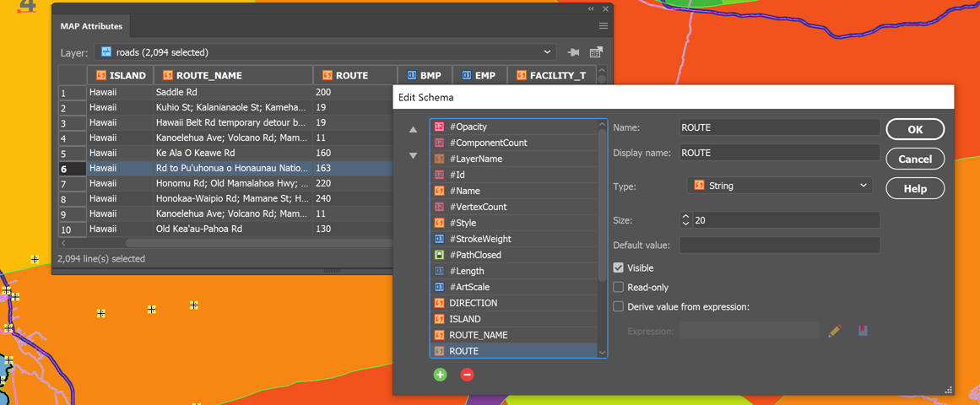Click the Default value input field
The width and height of the screenshot is (980, 405).
779,245
